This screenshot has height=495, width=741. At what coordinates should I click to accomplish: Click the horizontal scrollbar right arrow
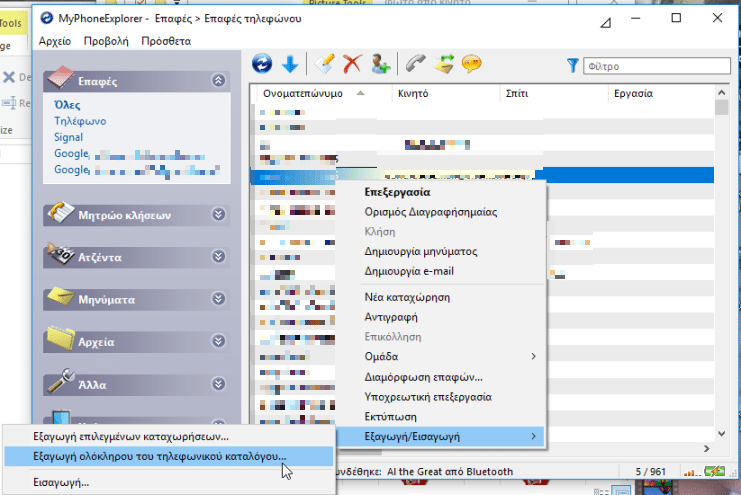[707, 448]
